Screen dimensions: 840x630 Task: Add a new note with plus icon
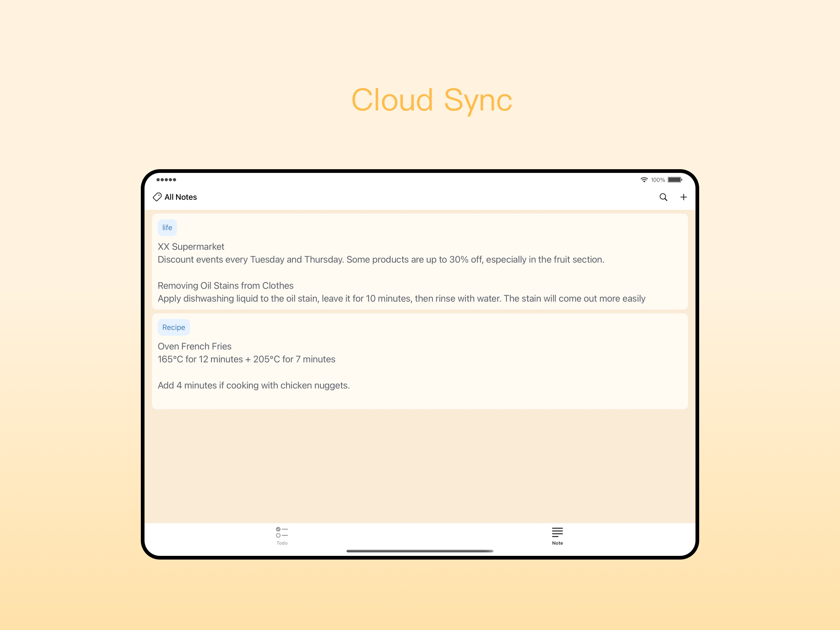click(683, 197)
